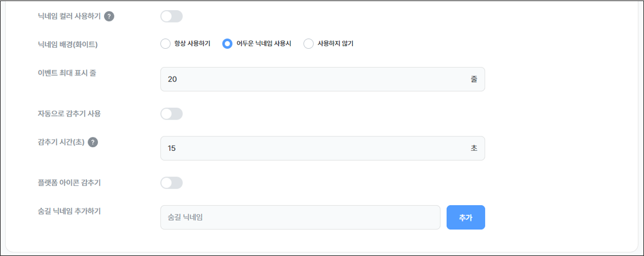Click the 닉네임 컬러 사용하기 label text
644x256 pixels.
point(66,16)
